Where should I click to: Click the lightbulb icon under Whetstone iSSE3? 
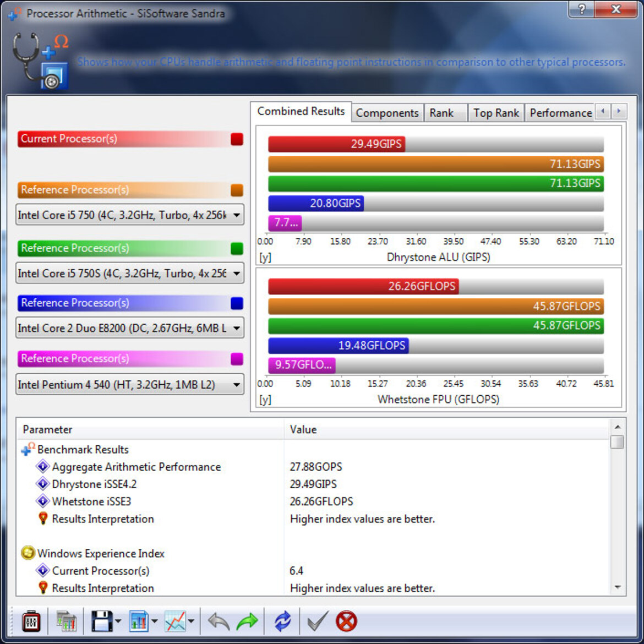coord(43,519)
